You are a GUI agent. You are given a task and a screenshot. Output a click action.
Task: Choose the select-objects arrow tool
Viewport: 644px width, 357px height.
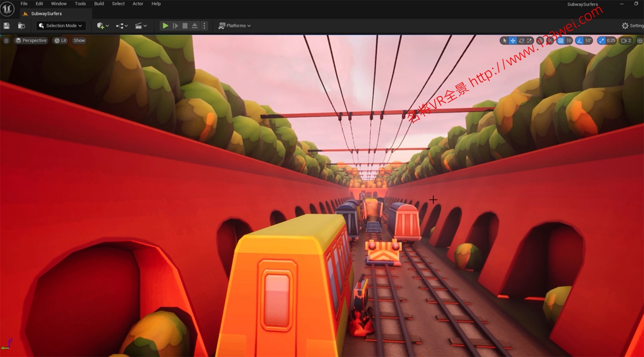pos(505,40)
